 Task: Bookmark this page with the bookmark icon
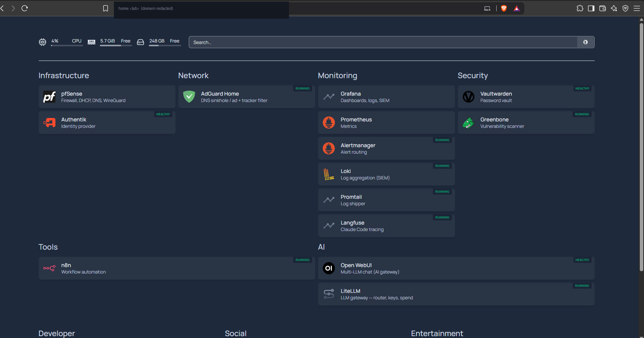[x=106, y=8]
